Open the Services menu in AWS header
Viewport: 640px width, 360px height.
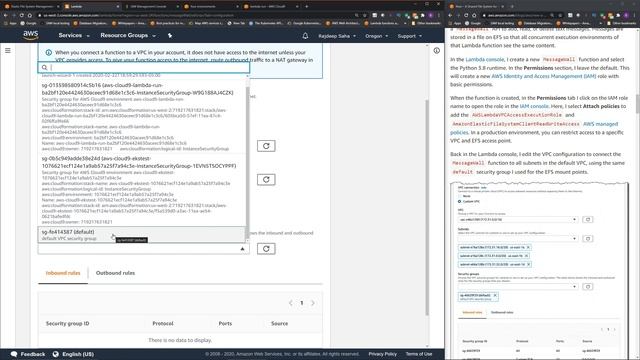point(73,36)
